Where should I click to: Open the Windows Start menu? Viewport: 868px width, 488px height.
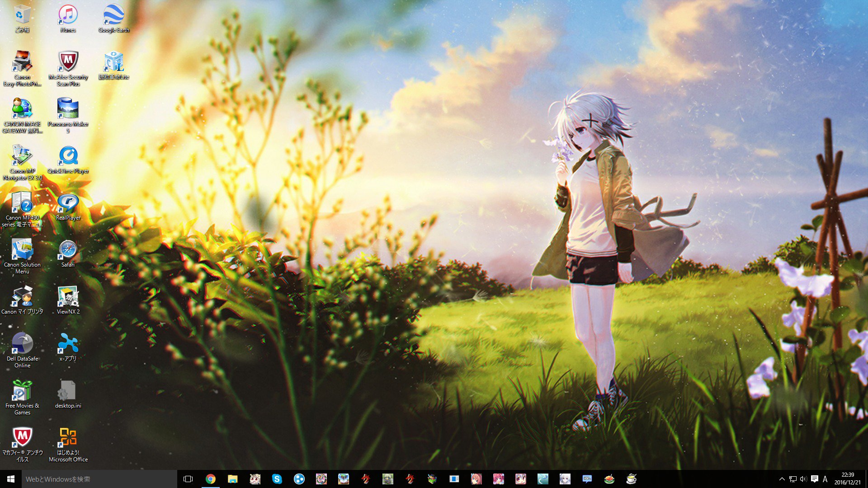(11, 479)
